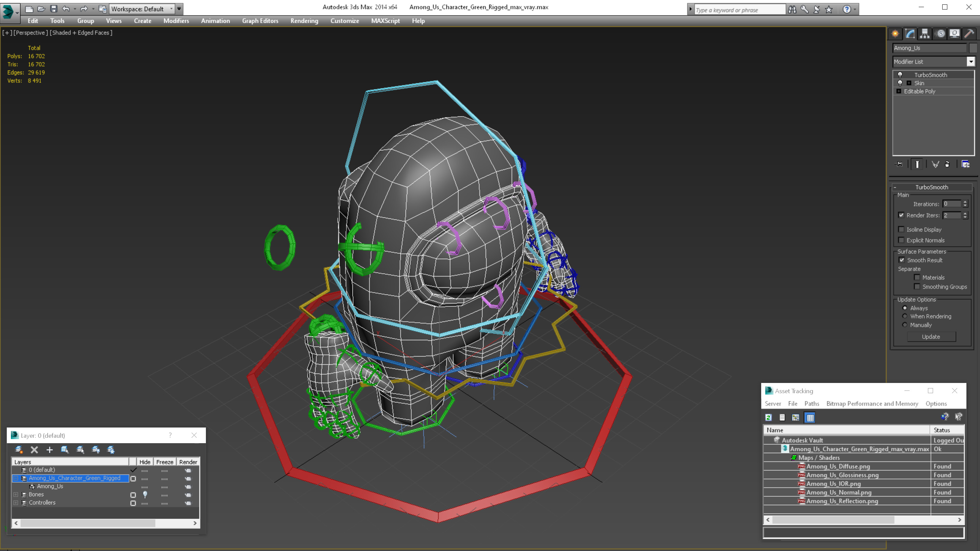Toggle TurboSmooth modifier lightbulb on/off
The width and height of the screenshot is (980, 551).
[900, 75]
